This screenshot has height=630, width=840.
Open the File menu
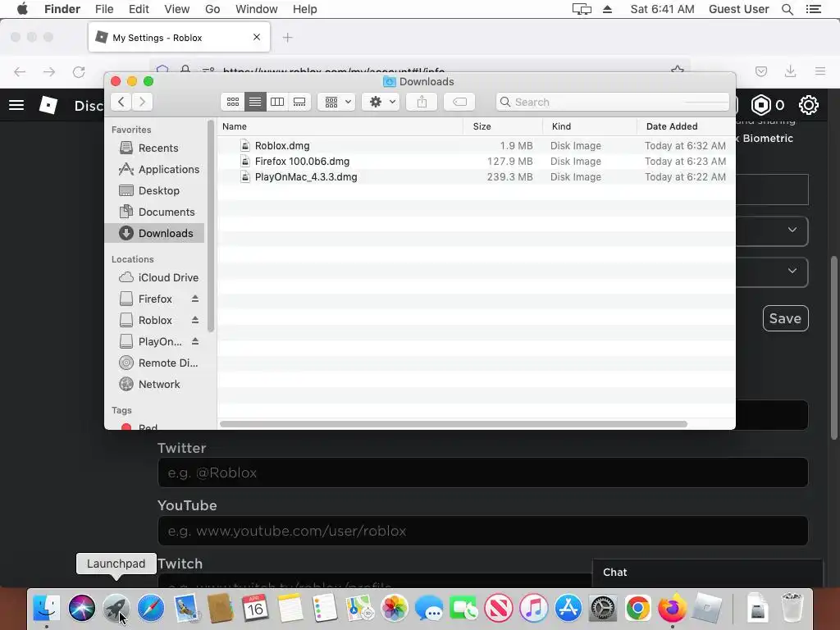(104, 9)
